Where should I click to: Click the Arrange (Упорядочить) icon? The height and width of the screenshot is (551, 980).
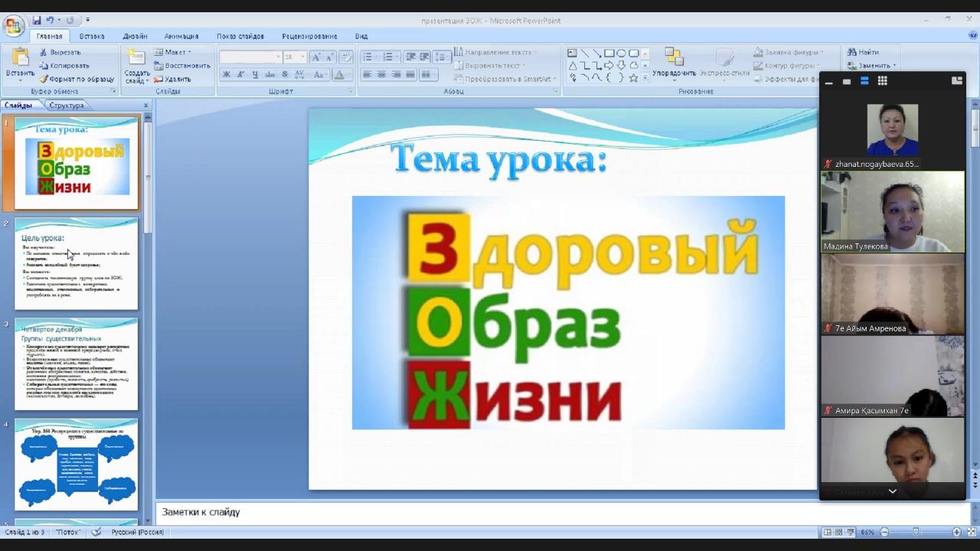point(674,58)
